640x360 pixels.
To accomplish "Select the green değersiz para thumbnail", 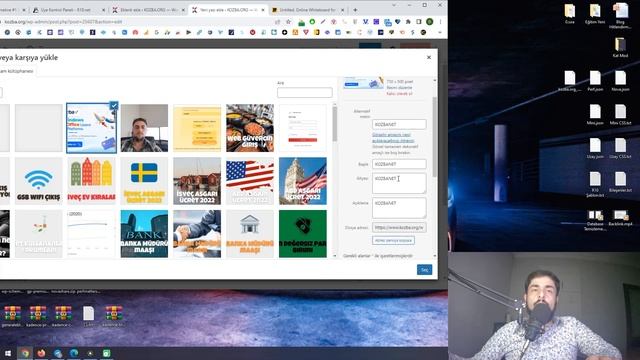I will (x=303, y=234).
